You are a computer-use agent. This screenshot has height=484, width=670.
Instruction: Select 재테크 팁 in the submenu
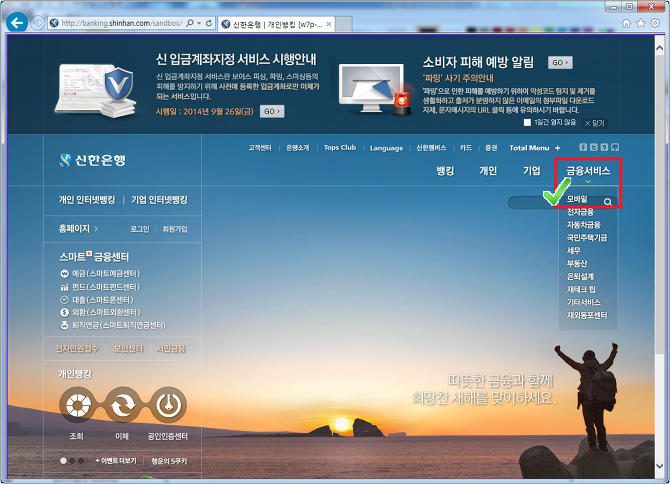[581, 289]
